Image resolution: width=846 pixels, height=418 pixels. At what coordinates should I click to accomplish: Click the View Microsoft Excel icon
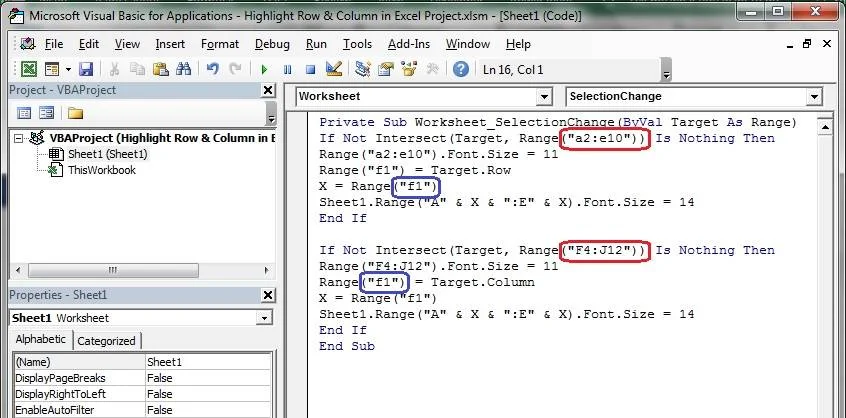click(x=29, y=69)
